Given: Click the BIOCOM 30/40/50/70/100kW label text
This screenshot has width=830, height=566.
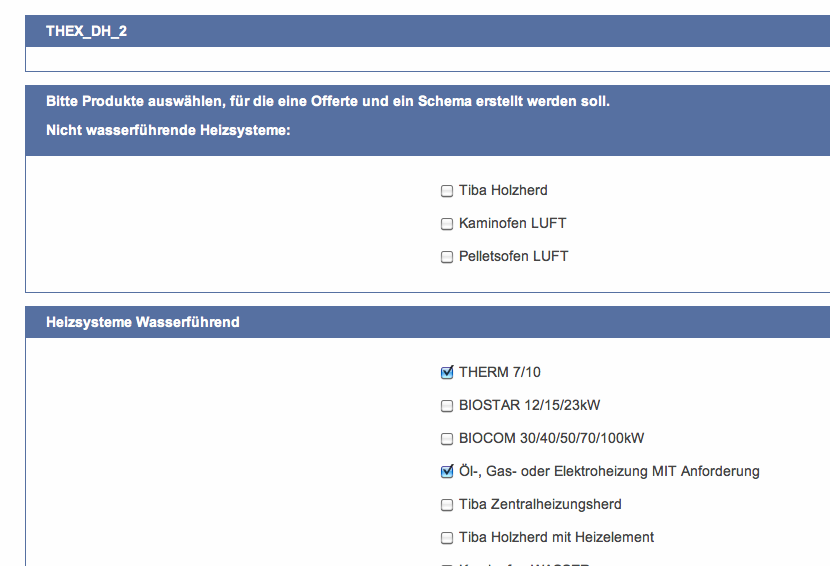Looking at the screenshot, I should coord(551,438).
